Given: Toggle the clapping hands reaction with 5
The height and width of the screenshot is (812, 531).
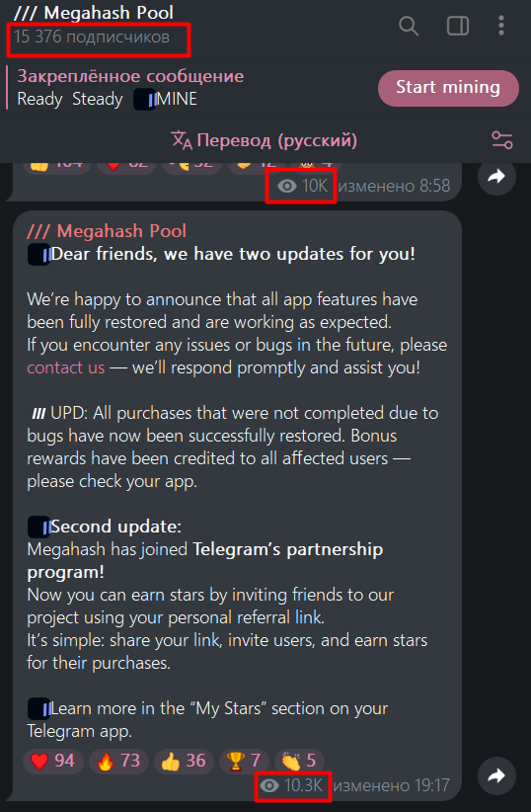Looking at the screenshot, I should point(299,761).
